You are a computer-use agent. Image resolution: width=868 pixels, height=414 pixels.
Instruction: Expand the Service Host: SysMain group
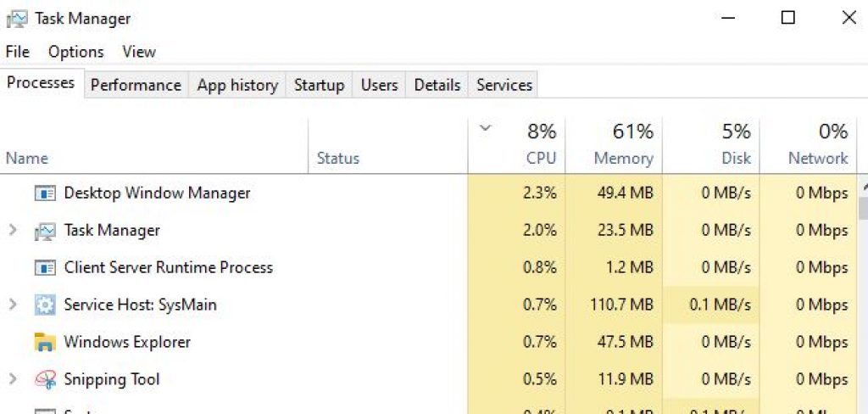(x=12, y=305)
